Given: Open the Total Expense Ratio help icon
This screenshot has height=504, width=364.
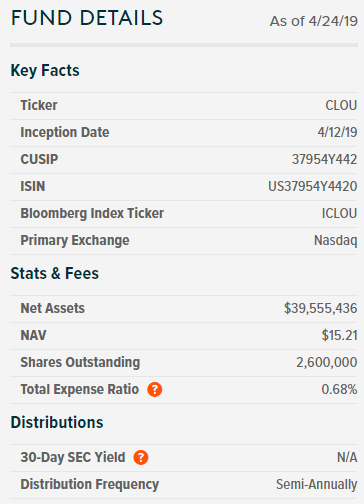Looking at the screenshot, I should tap(155, 389).
